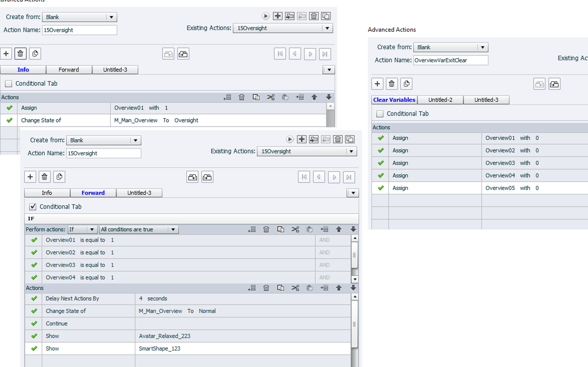Viewport: 588px width, 367px height.
Task: Move action up arrow in Info tab window
Action: [x=314, y=97]
